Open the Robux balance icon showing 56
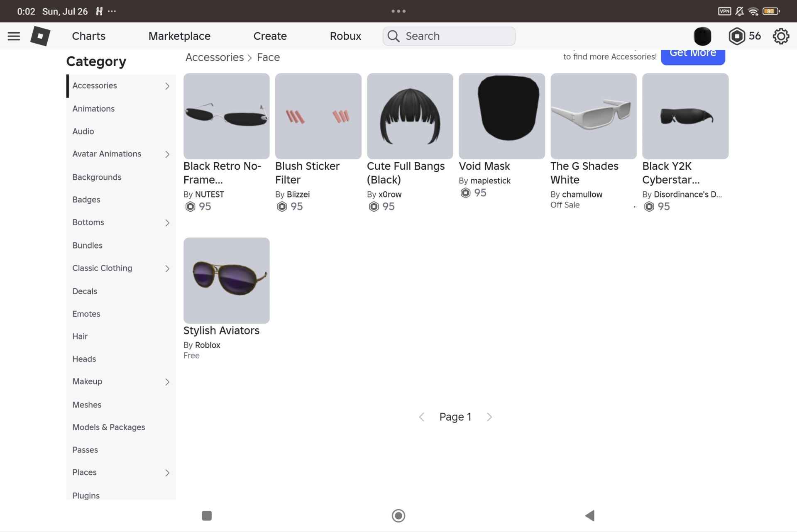The height and width of the screenshot is (532, 797). coord(737,36)
